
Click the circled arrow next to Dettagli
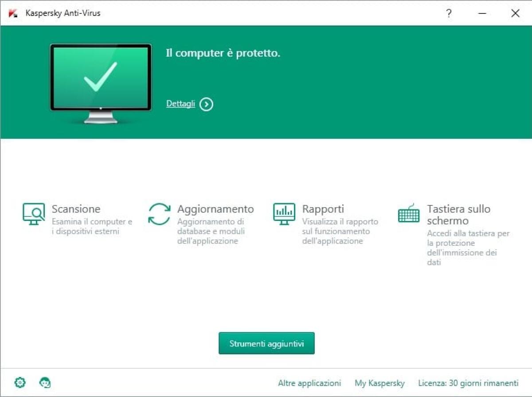point(206,104)
